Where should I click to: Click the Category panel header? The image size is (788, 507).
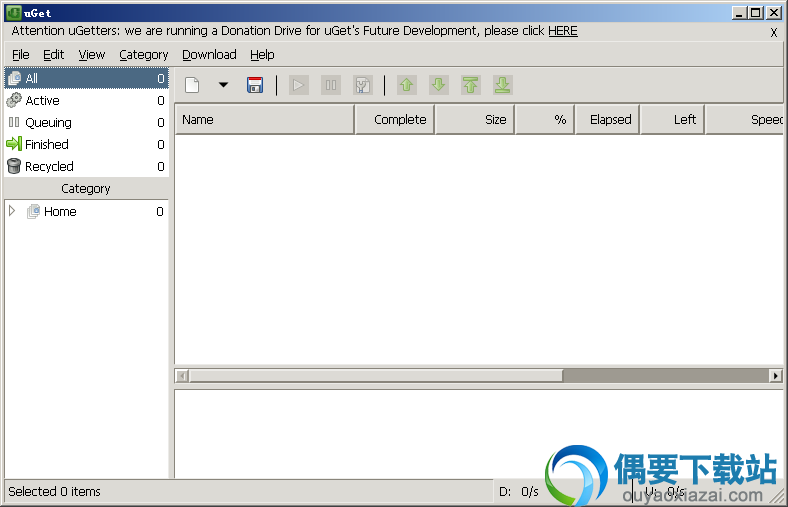point(86,189)
